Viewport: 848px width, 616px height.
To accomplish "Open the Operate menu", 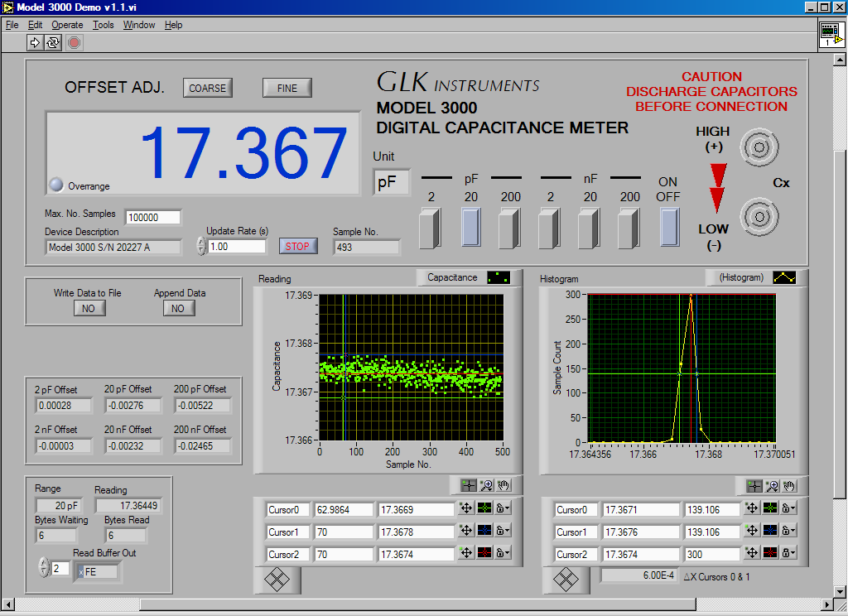I will coord(67,25).
